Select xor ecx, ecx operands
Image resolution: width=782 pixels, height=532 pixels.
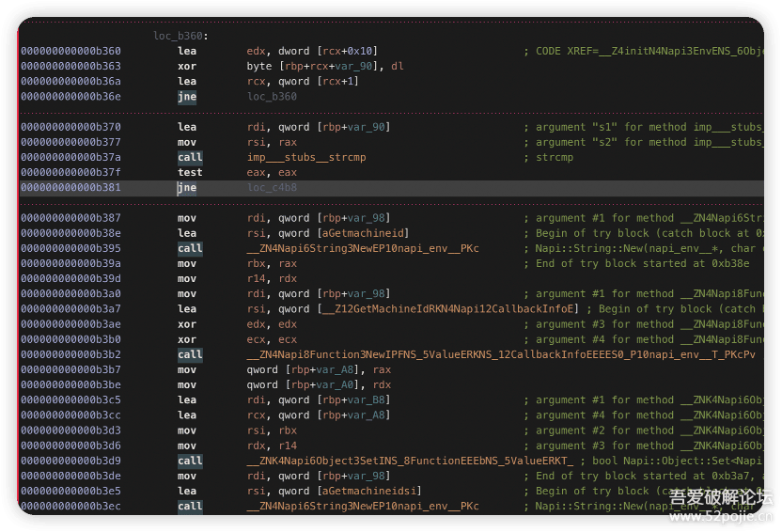(272, 339)
